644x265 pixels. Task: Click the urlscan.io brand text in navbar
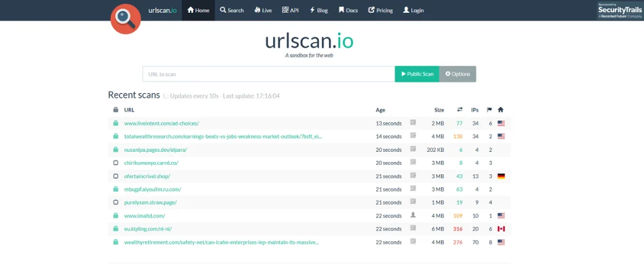coord(163,10)
